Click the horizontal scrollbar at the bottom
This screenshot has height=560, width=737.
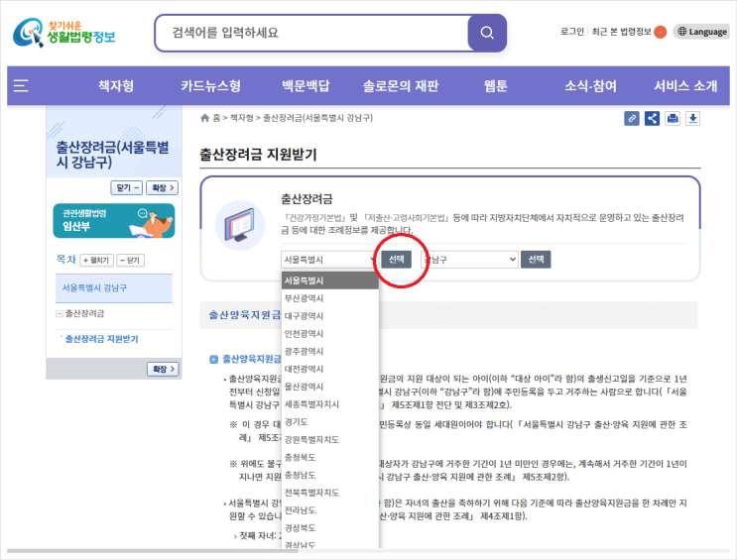pyautogui.click(x=153, y=551)
